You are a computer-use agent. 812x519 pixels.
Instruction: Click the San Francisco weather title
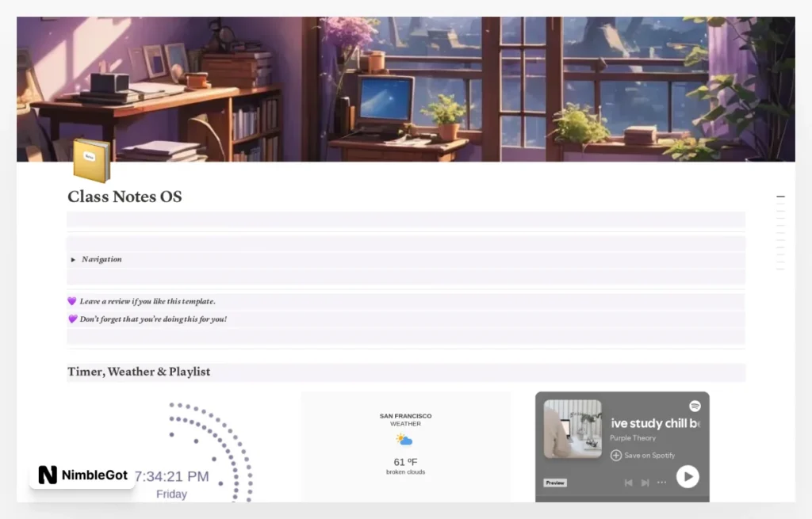[x=405, y=416]
